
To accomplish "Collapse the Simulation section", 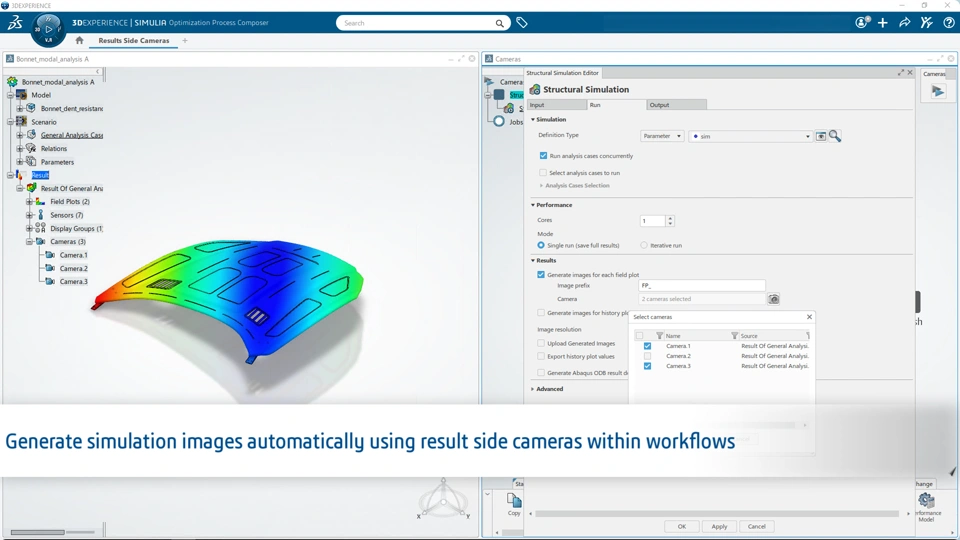I will click(x=533, y=119).
